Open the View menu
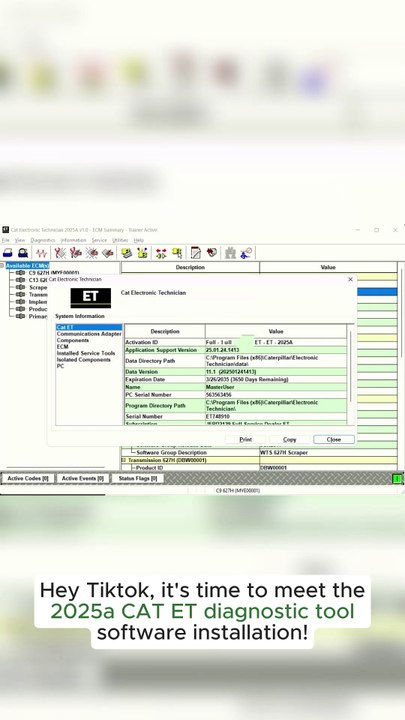 point(20,240)
